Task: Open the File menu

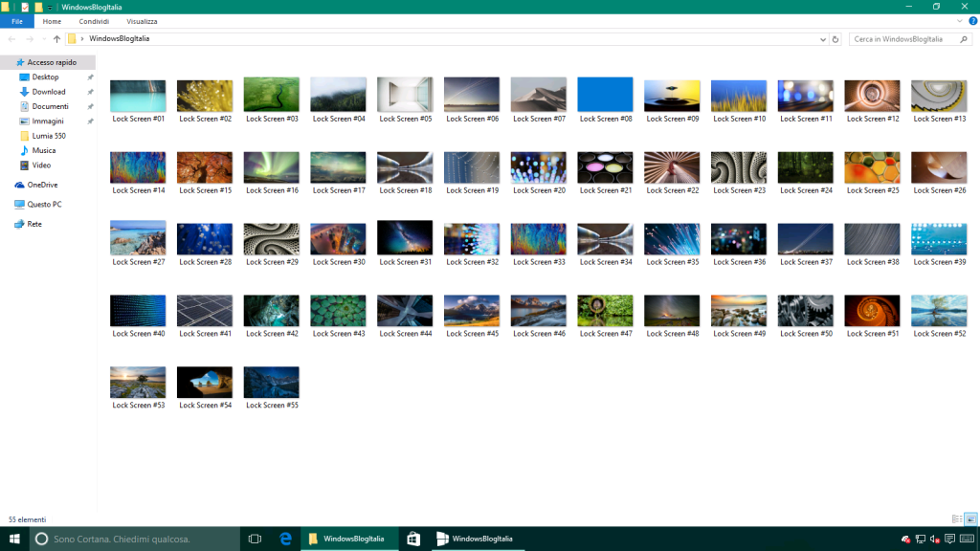Action: click(16, 21)
